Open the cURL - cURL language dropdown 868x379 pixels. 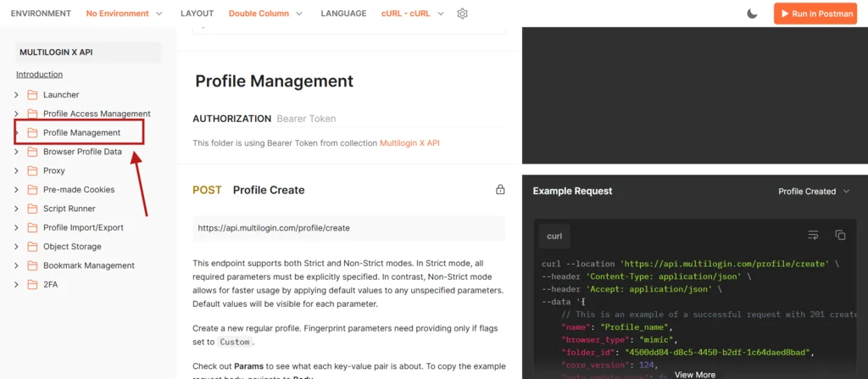tap(413, 14)
